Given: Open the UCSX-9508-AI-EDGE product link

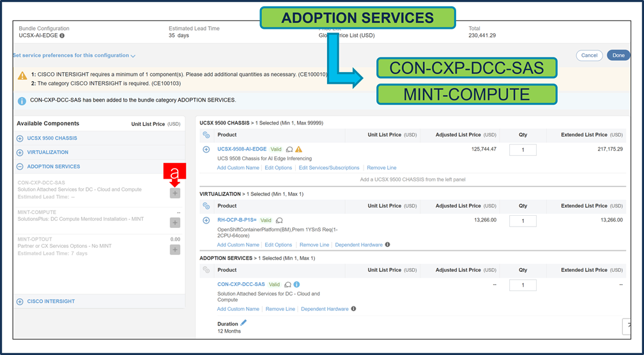Looking at the screenshot, I should (x=242, y=149).
